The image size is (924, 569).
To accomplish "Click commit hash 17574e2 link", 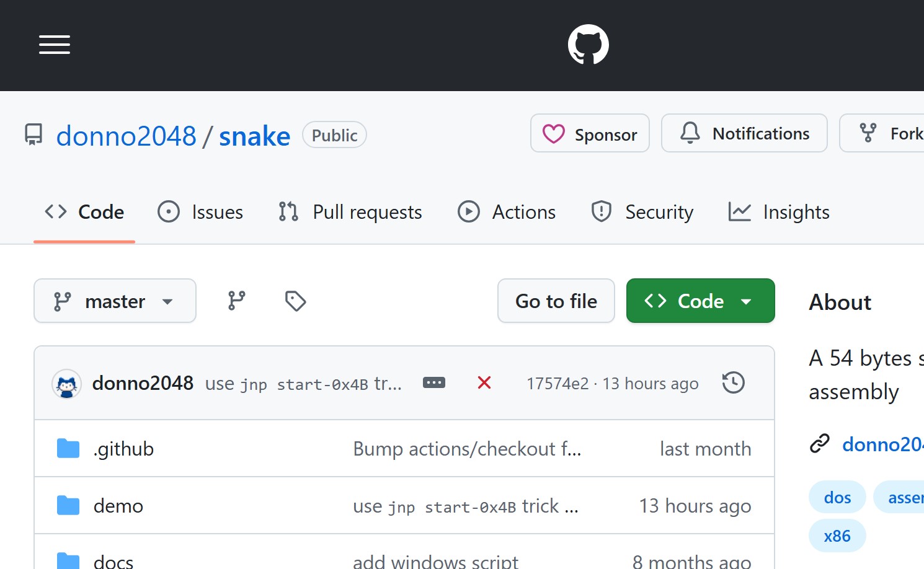I will pyautogui.click(x=557, y=384).
